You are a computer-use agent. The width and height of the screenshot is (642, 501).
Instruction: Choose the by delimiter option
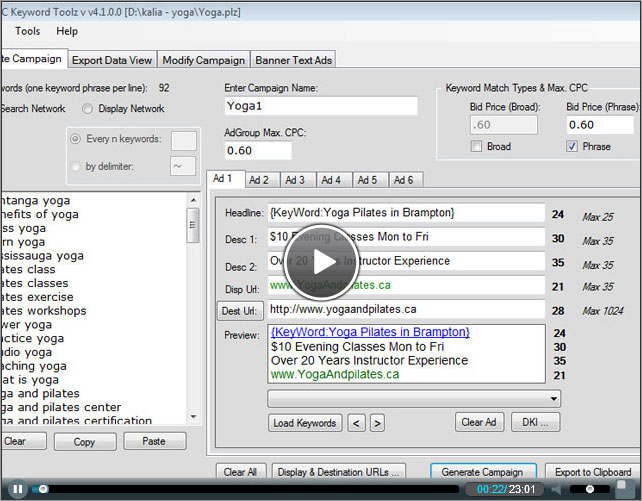(x=75, y=167)
